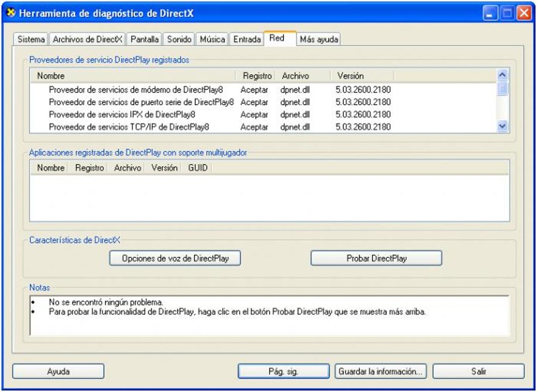Click the GUID column header
This screenshot has width=537, height=392.
(197, 168)
